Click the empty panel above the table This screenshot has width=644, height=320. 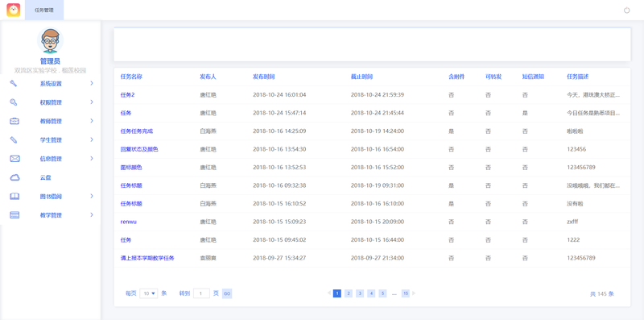tap(372, 44)
